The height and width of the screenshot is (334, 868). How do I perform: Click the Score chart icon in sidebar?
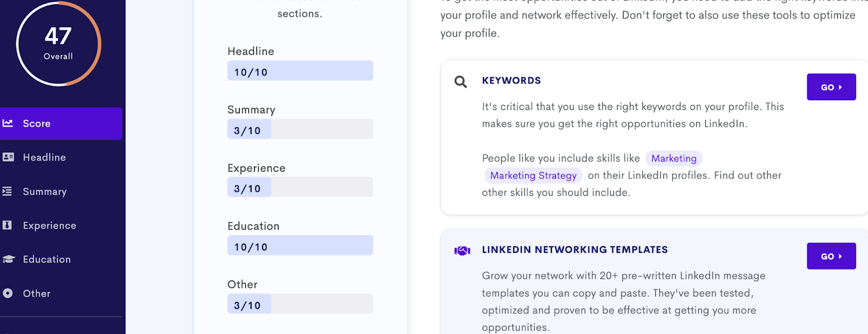click(8, 123)
